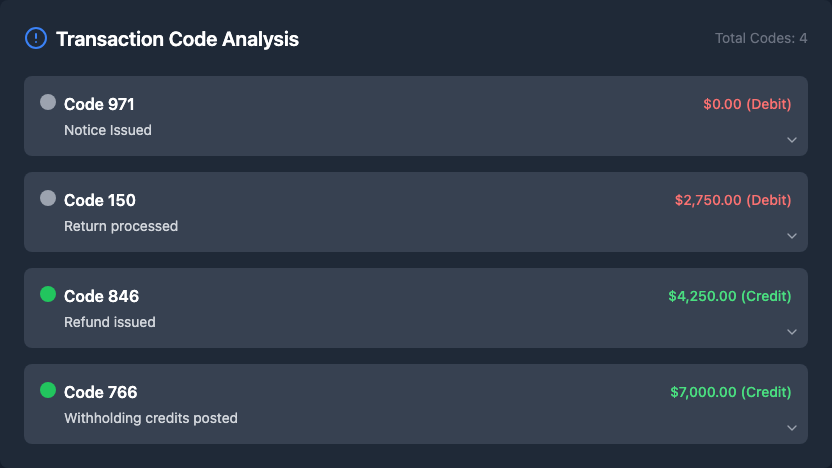Click the $2,750.00 (Debit) amount

coord(733,200)
